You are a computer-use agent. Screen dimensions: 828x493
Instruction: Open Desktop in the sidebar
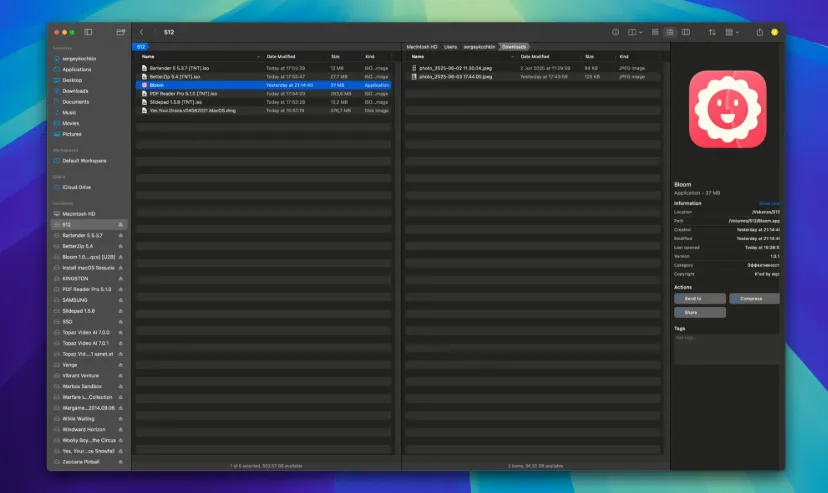(x=72, y=80)
